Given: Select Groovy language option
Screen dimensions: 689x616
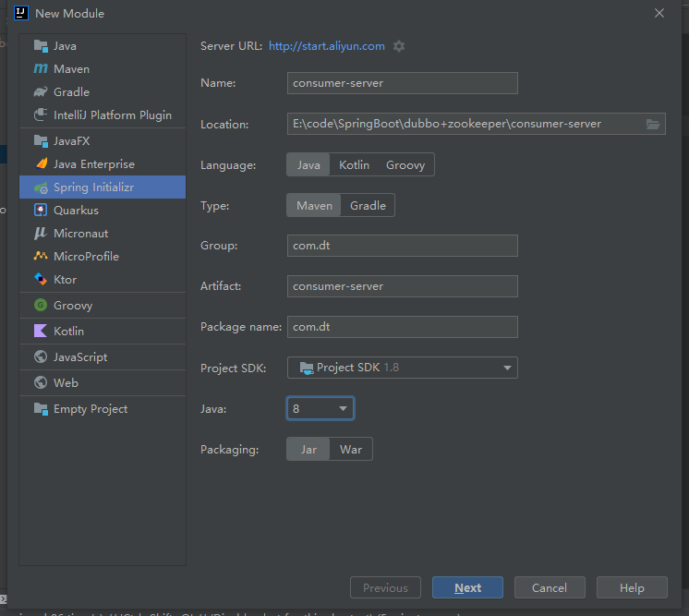Looking at the screenshot, I should pos(405,164).
